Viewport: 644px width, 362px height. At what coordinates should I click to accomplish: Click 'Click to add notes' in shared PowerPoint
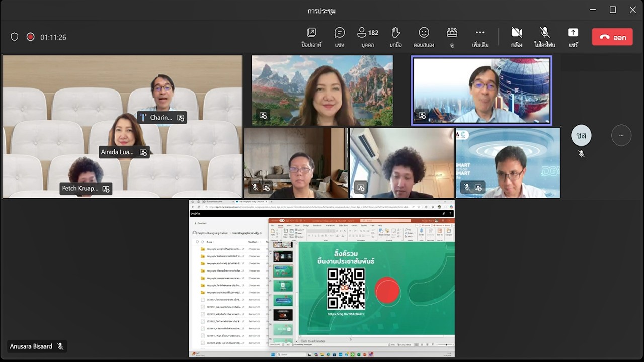click(313, 341)
